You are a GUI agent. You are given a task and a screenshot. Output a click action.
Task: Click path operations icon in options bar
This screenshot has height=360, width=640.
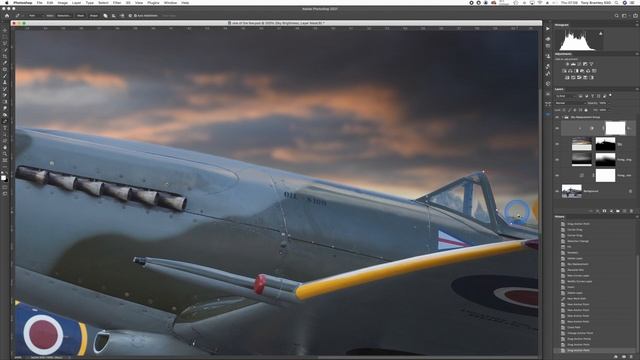click(x=105, y=16)
